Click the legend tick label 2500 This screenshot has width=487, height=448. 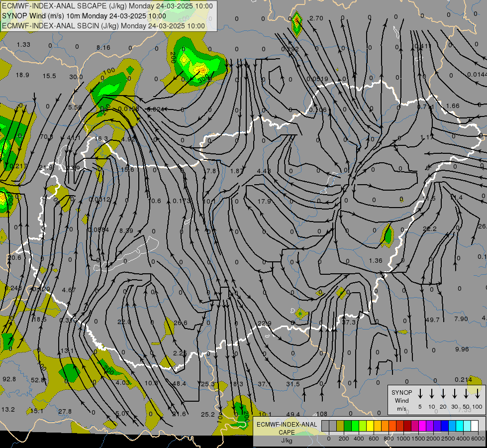pos(448,439)
